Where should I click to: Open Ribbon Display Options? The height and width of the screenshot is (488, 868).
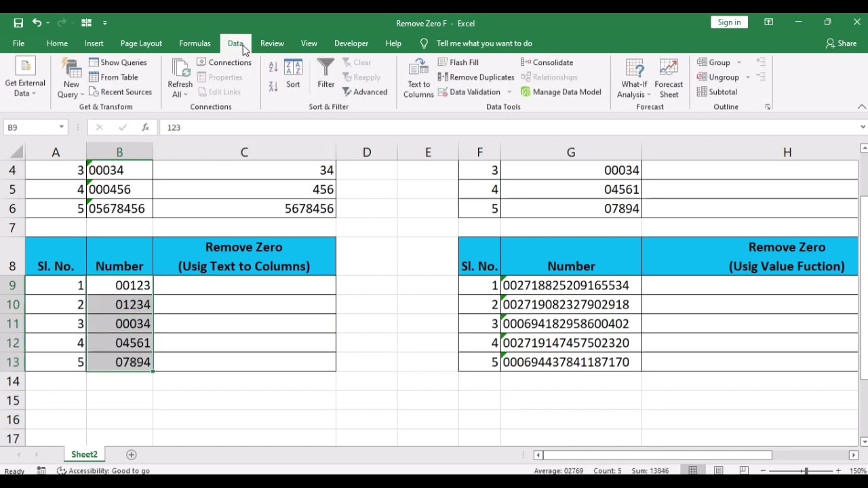(x=768, y=22)
